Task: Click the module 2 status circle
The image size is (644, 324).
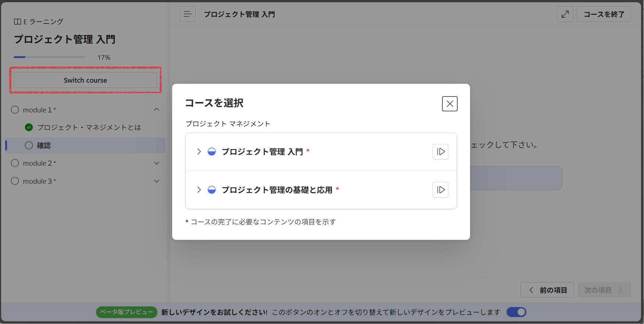Action: pyautogui.click(x=15, y=163)
